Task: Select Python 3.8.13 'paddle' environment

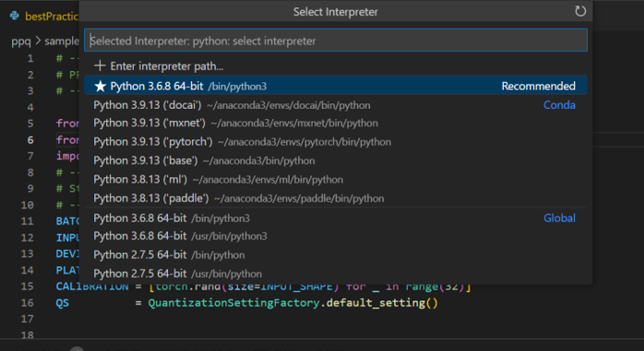Action: pyautogui.click(x=336, y=199)
